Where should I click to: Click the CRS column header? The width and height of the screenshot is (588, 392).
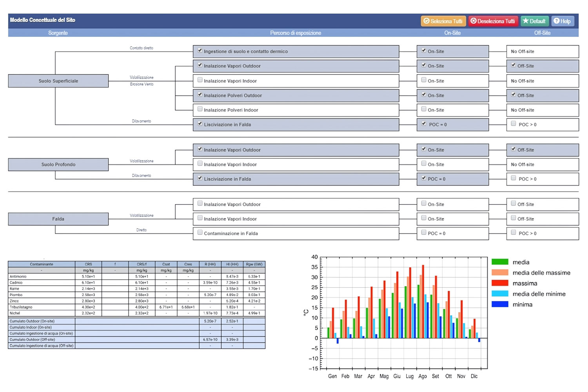(x=88, y=264)
